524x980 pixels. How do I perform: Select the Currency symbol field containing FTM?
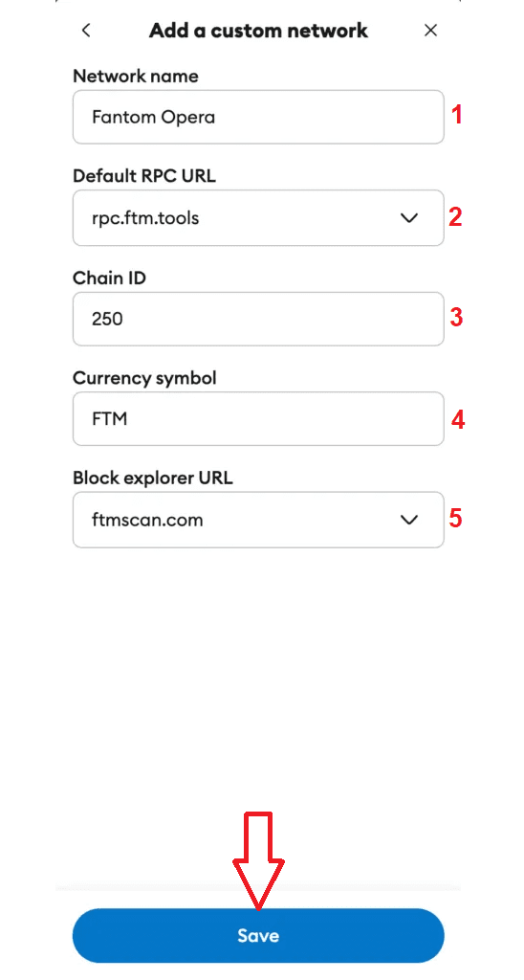[x=258, y=419]
